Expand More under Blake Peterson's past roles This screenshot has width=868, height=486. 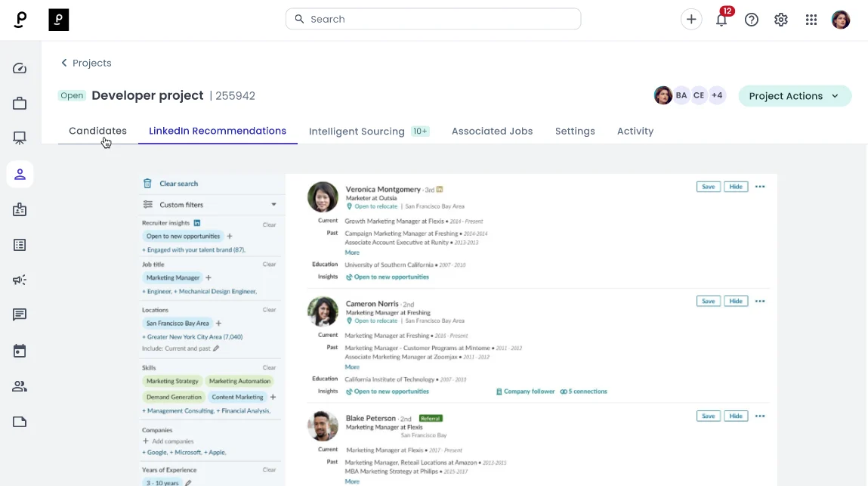tap(352, 481)
